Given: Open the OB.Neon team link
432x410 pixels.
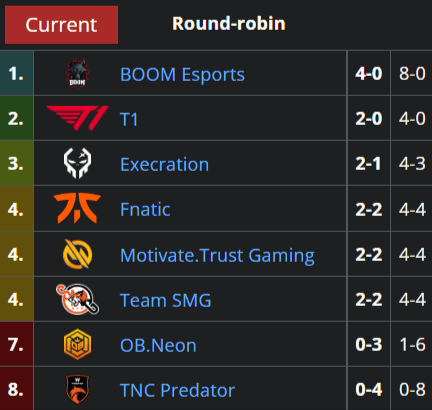Looking at the screenshot, I should [158, 345].
